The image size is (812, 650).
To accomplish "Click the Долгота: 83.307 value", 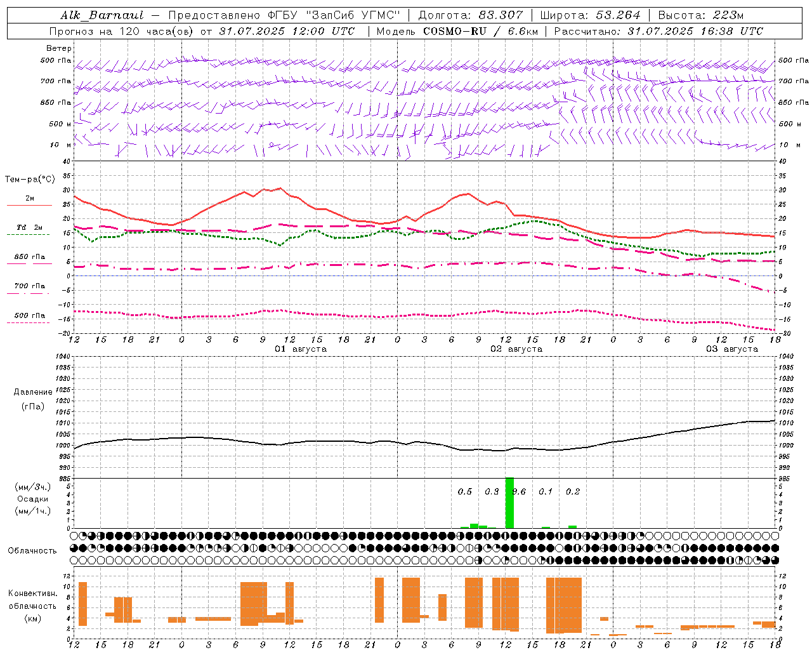I will pyautogui.click(x=471, y=15).
